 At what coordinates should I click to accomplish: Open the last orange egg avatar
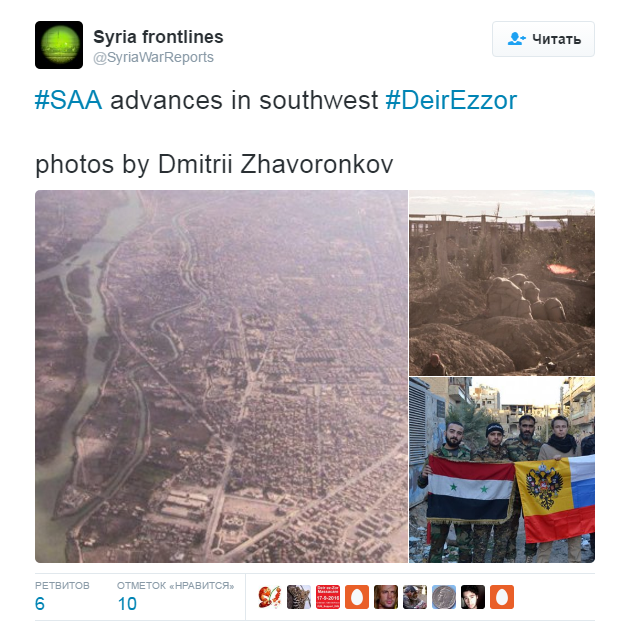tap(502, 597)
